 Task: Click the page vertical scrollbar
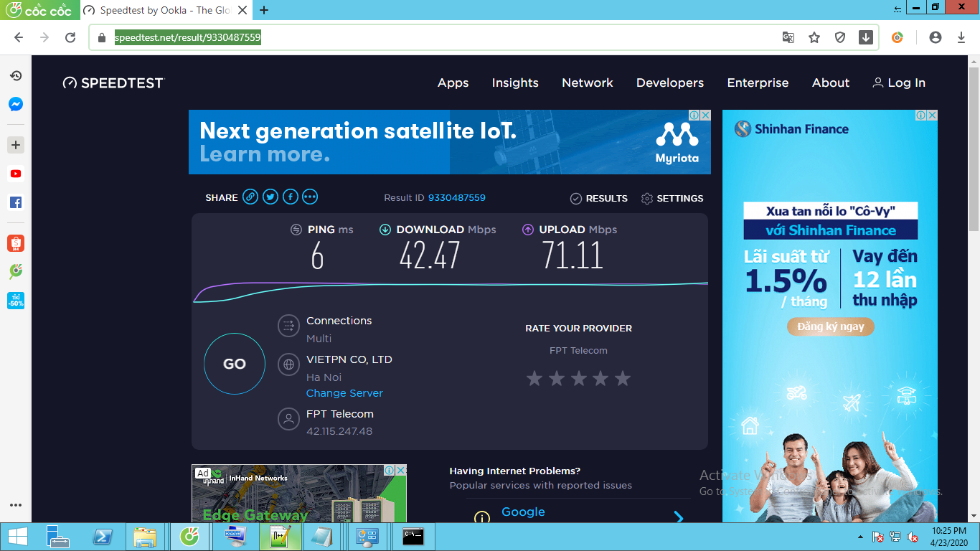coord(974,149)
